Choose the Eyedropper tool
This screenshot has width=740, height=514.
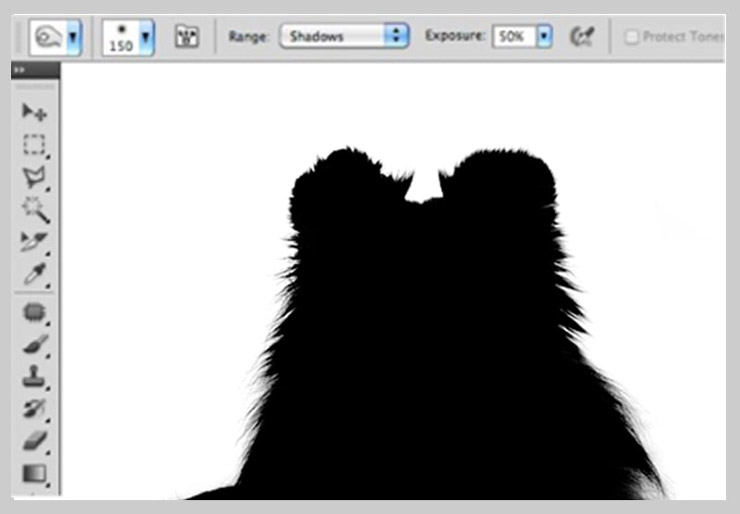point(35,274)
